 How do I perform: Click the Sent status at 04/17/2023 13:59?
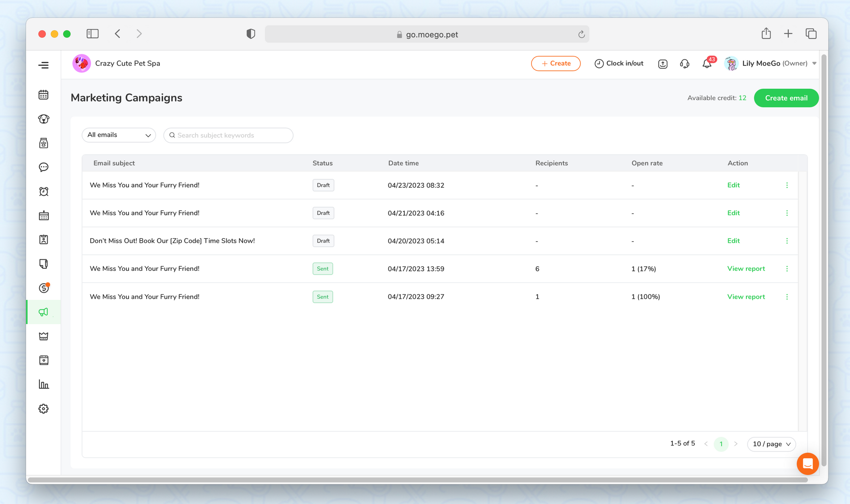click(323, 269)
